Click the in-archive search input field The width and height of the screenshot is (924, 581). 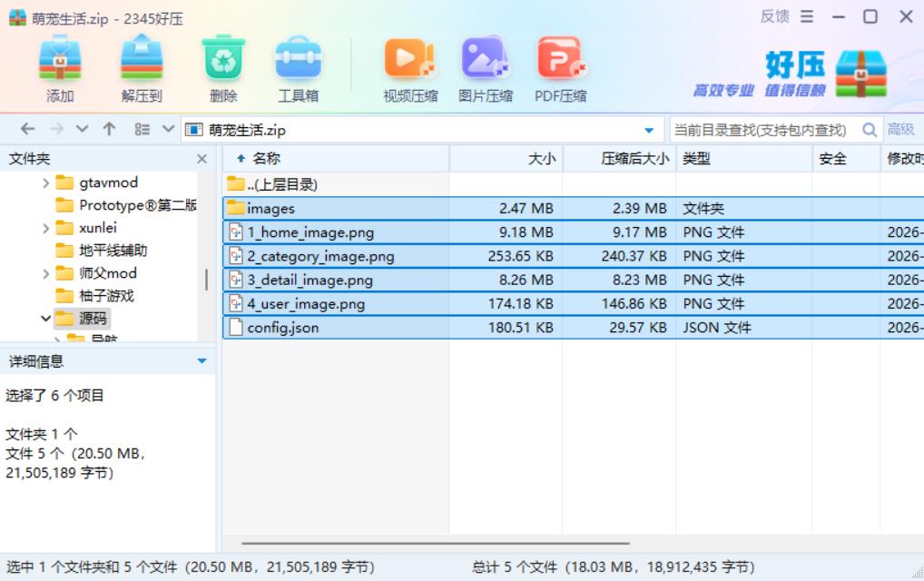coord(762,130)
